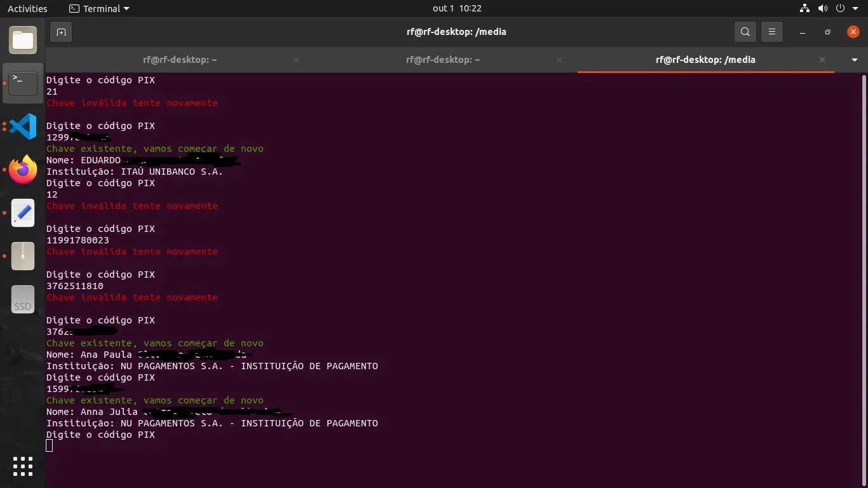868x488 pixels.
Task: Open the terminal hamburger menu
Action: (x=772, y=32)
